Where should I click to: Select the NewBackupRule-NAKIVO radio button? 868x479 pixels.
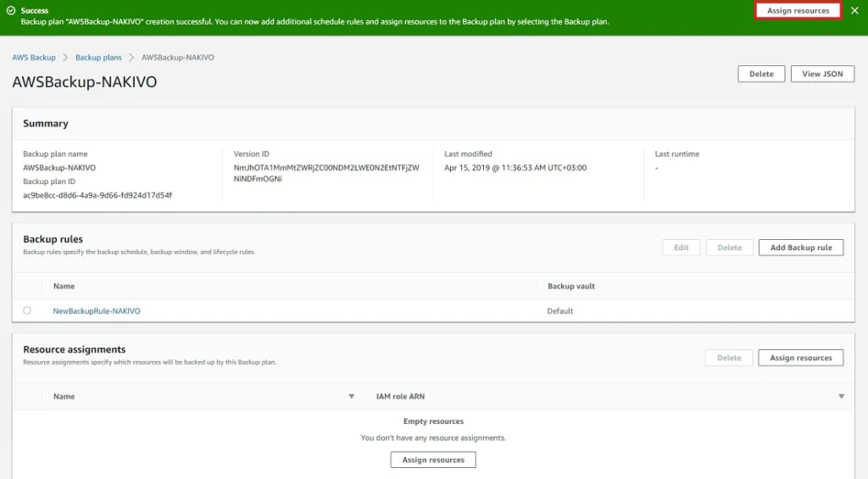(27, 311)
